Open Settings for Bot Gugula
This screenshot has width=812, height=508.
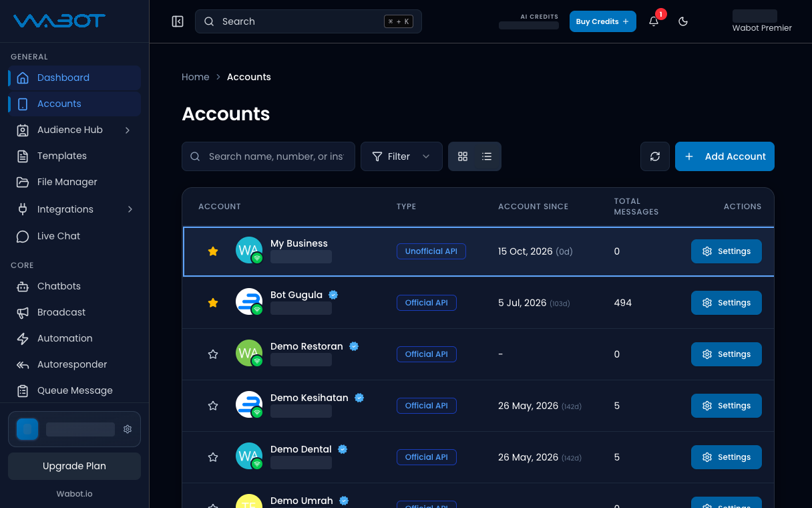click(x=726, y=303)
